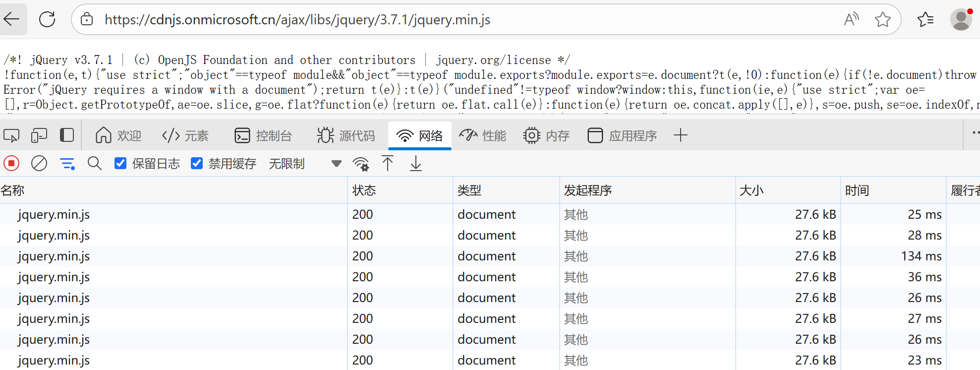Open more tools with plus button

click(681, 135)
